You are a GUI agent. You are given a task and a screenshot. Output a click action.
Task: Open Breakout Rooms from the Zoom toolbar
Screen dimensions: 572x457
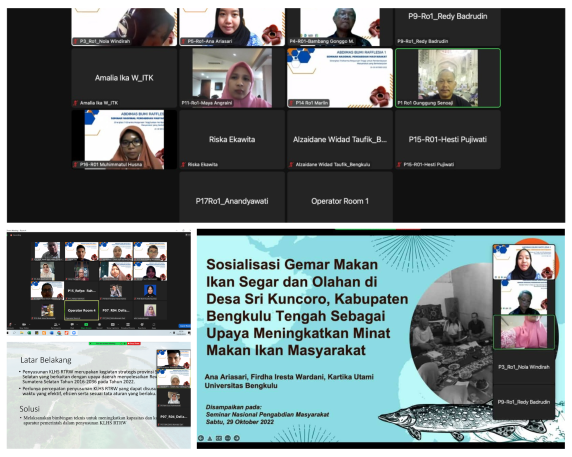[128, 325]
